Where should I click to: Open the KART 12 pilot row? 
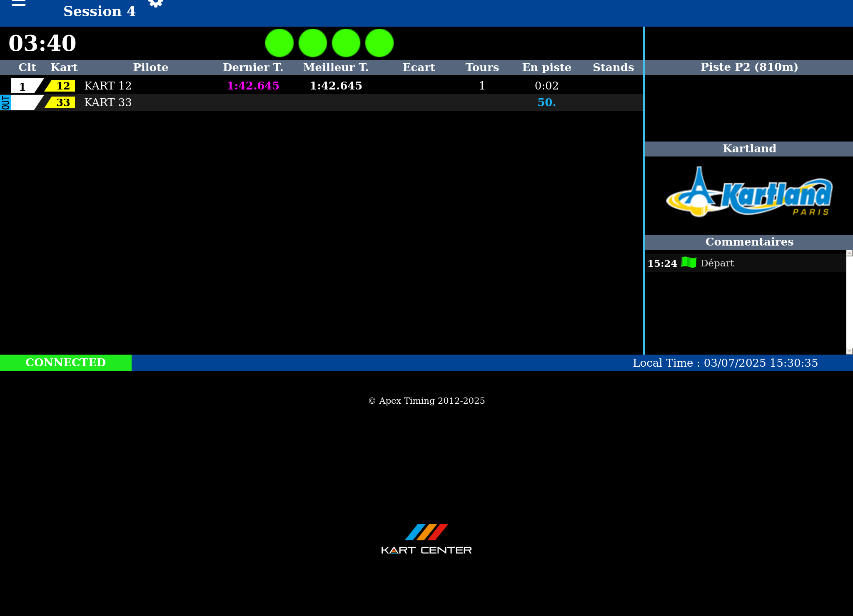coord(108,86)
